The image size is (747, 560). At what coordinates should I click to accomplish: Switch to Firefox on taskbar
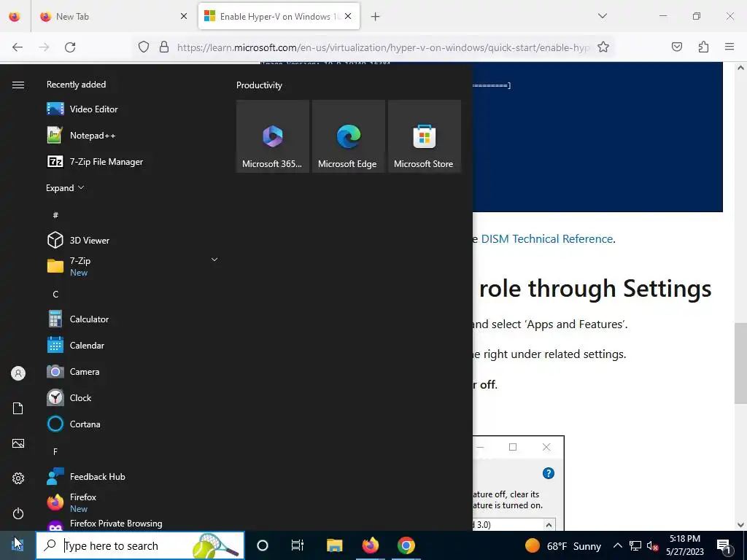click(x=370, y=545)
